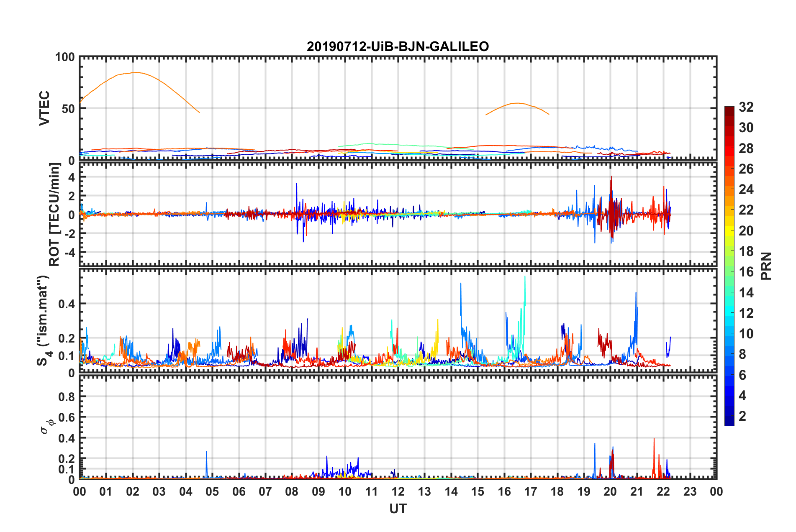Select the 28 label on the PRN colorbar
The width and height of the screenshot is (796, 532).
click(746, 148)
